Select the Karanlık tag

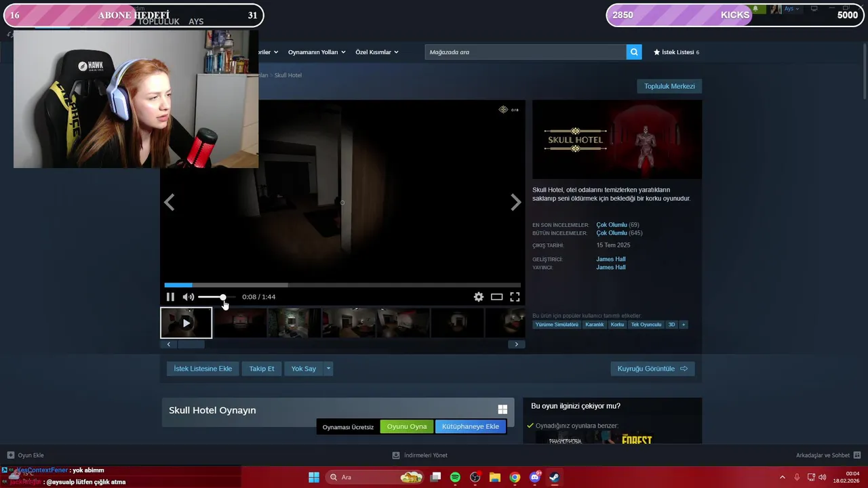pos(595,325)
